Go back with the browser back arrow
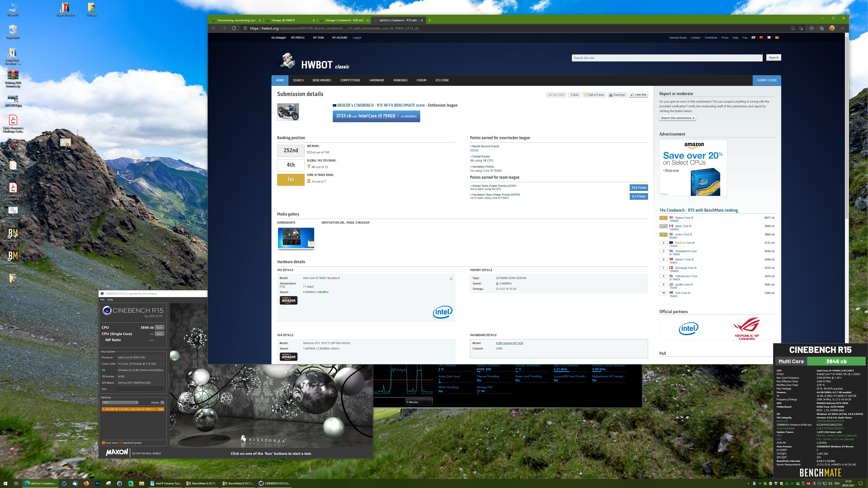The image size is (868, 488). pos(214,28)
